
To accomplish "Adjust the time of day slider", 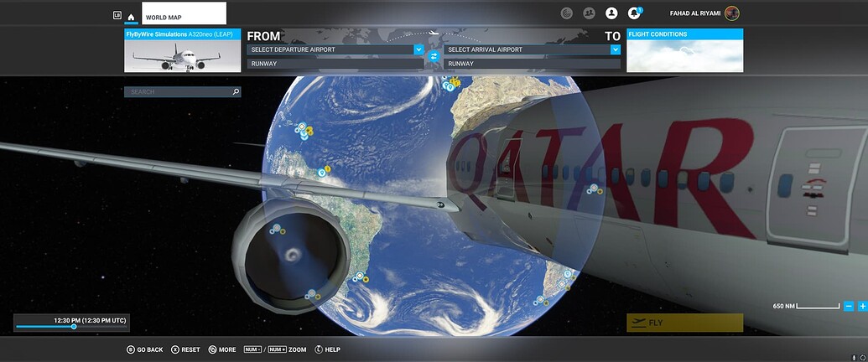I will 74,327.
